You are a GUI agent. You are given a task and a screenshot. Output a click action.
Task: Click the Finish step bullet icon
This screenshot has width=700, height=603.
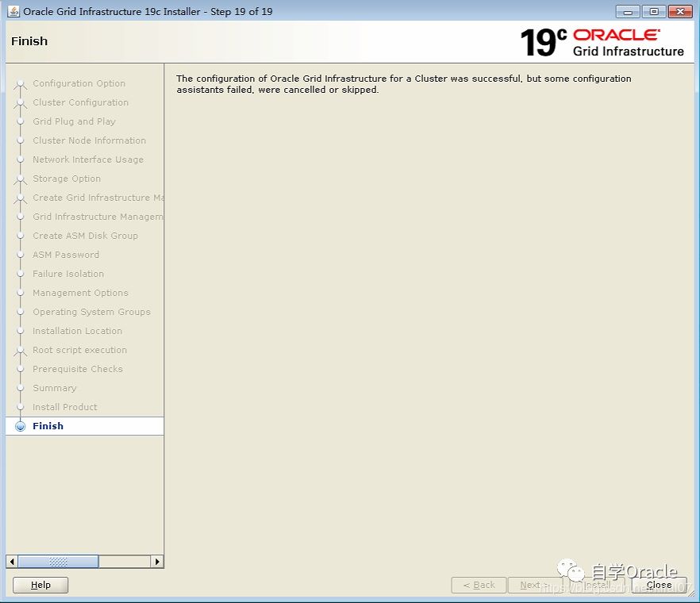click(20, 426)
